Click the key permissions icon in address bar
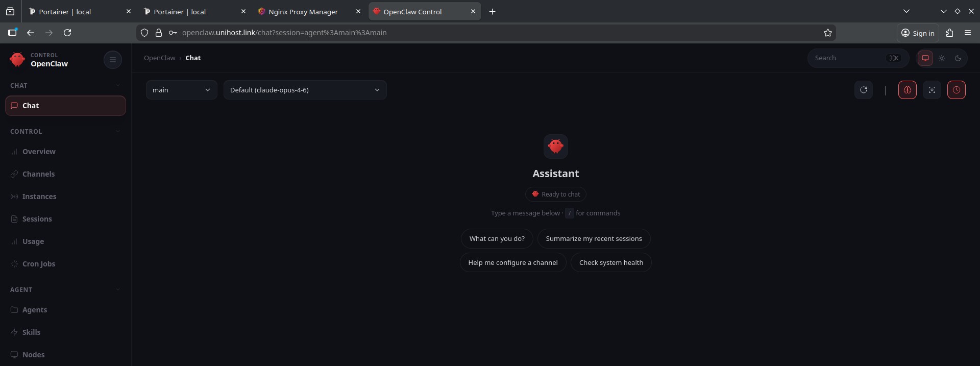 point(173,33)
